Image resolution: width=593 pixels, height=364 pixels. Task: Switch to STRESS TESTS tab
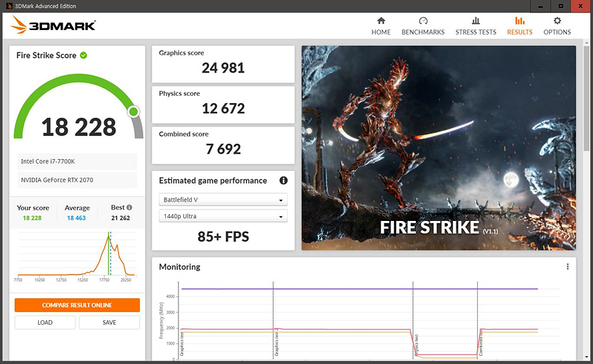coord(475,26)
